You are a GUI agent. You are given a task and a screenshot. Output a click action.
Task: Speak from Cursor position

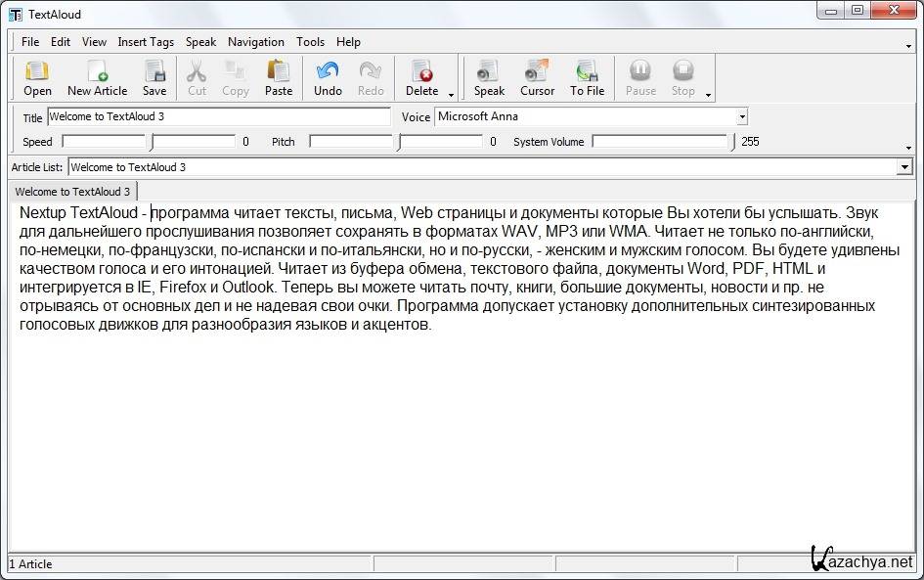tap(537, 77)
